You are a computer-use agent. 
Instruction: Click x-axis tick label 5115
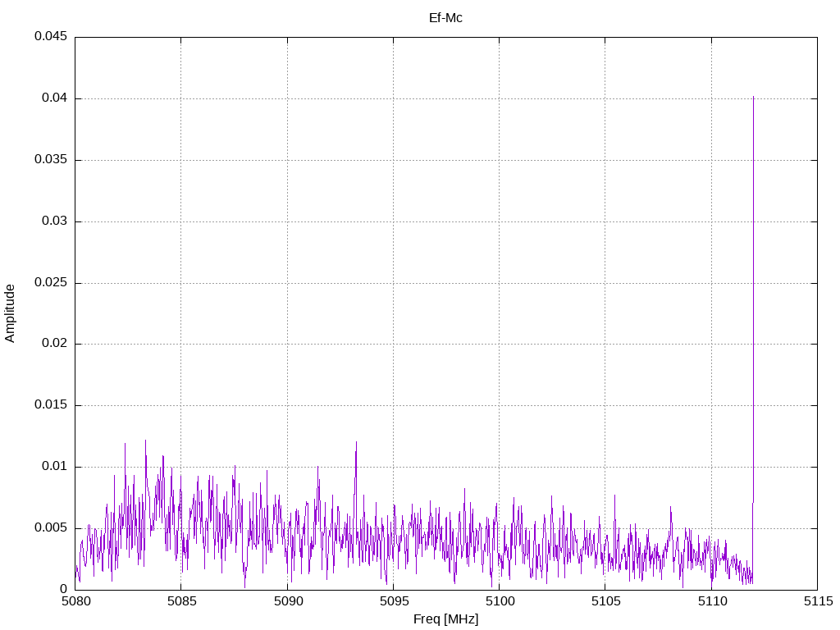tap(818, 601)
